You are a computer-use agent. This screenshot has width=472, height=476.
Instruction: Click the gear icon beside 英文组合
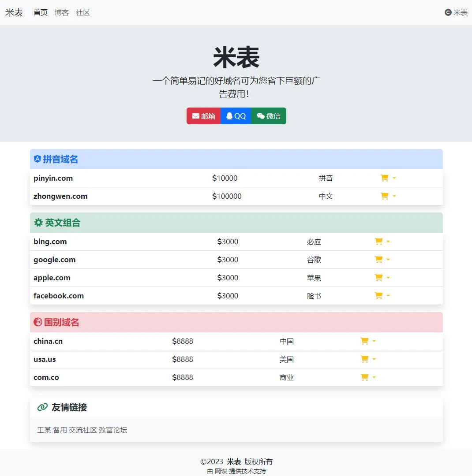[38, 223]
